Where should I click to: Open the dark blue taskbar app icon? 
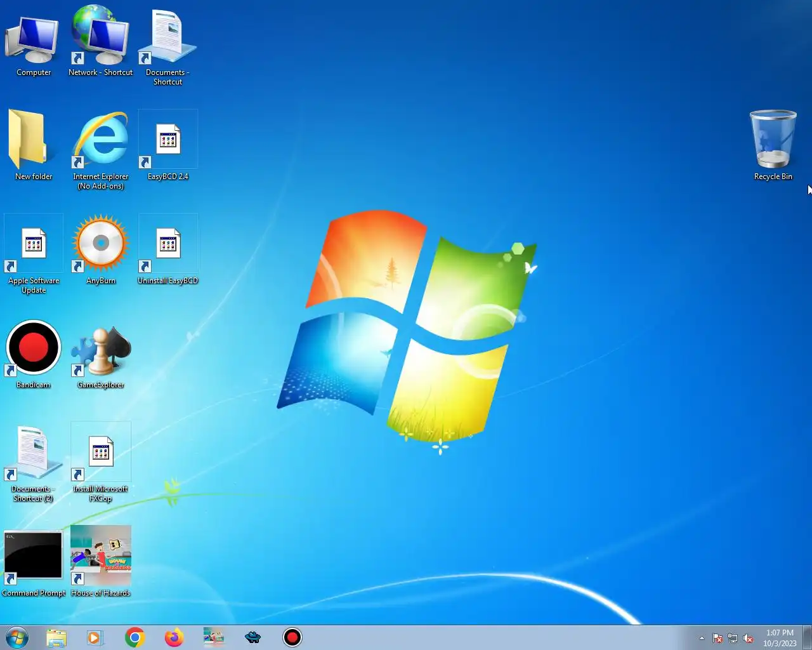click(252, 637)
